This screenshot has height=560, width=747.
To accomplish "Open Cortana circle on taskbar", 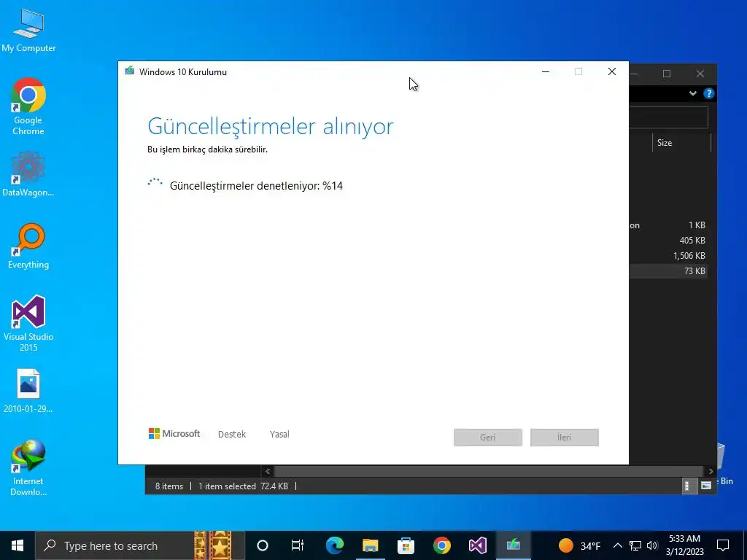I will click(x=263, y=545).
